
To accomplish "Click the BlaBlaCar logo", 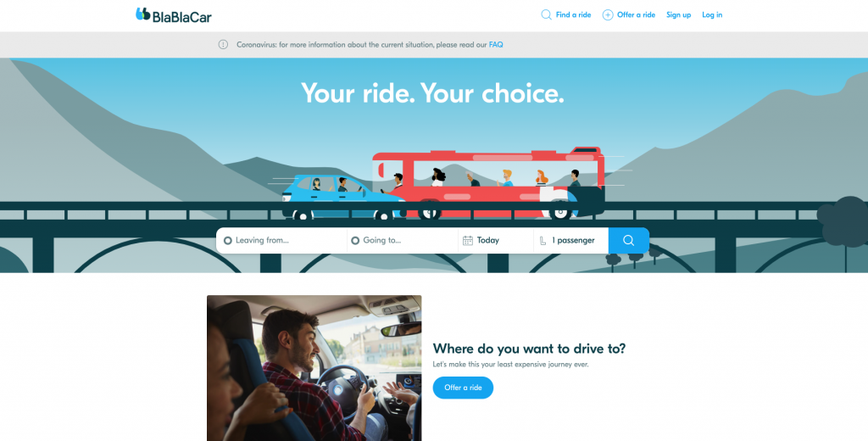I will (173, 15).
